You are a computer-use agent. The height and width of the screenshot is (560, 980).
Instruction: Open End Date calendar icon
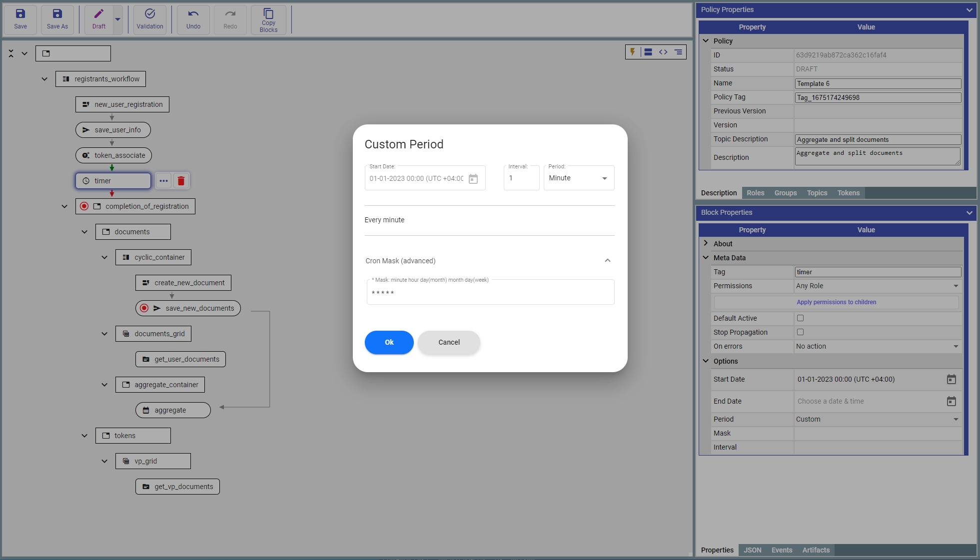(x=951, y=401)
